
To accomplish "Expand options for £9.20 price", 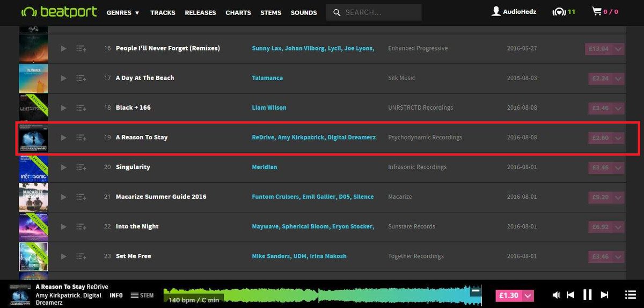I will (618, 197).
